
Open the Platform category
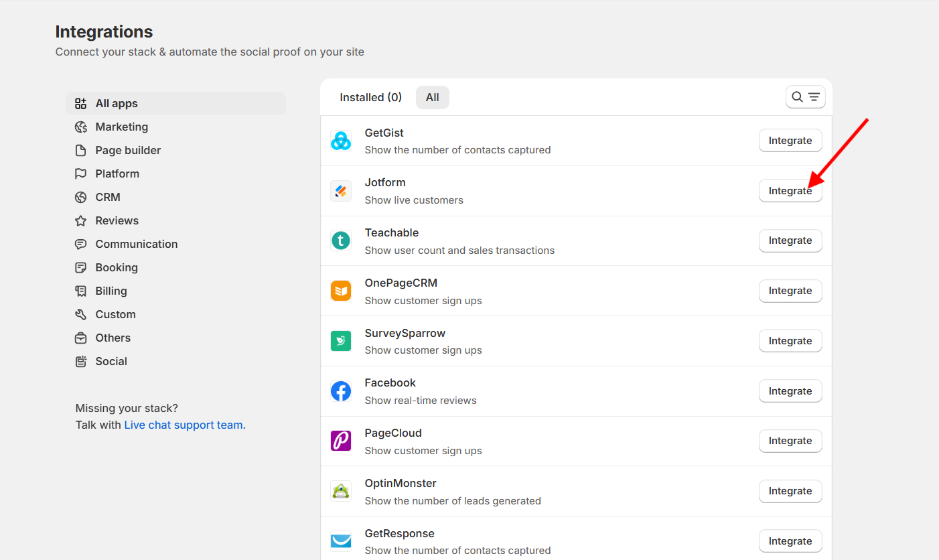tap(176, 173)
